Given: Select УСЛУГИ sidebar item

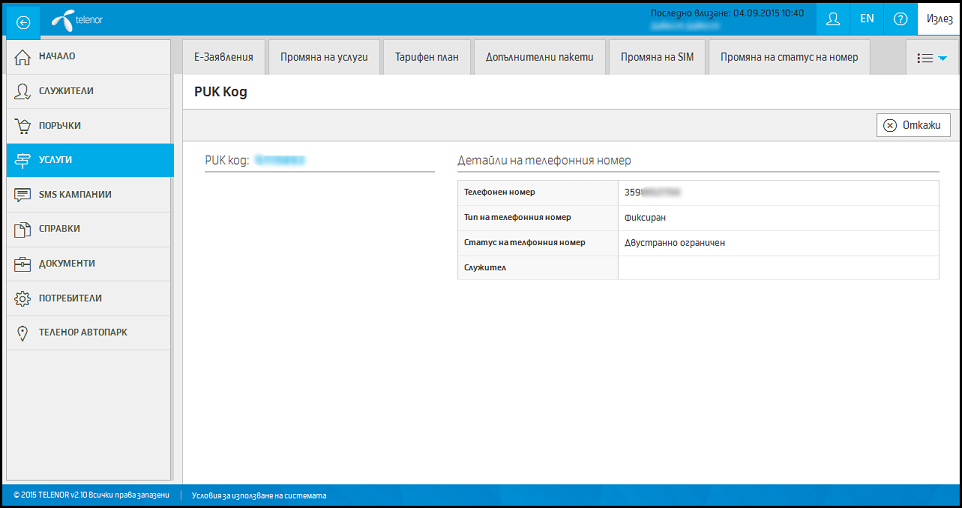Looking at the screenshot, I should 90,160.
